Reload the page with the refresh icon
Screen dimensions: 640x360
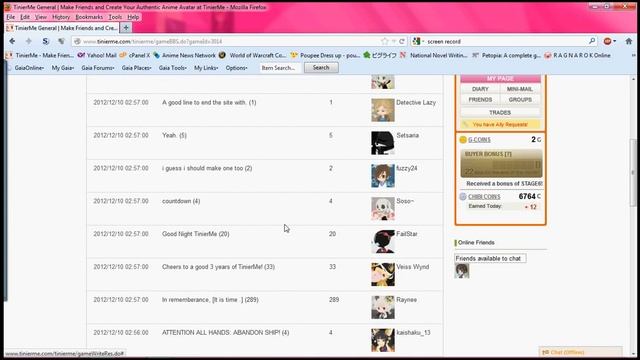402,41
